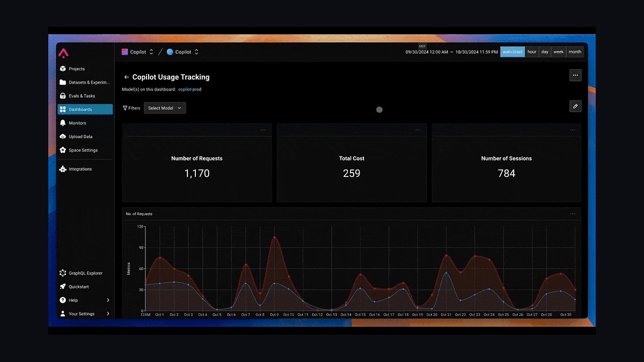
Task: Click the Arize logo icon
Action: point(63,53)
